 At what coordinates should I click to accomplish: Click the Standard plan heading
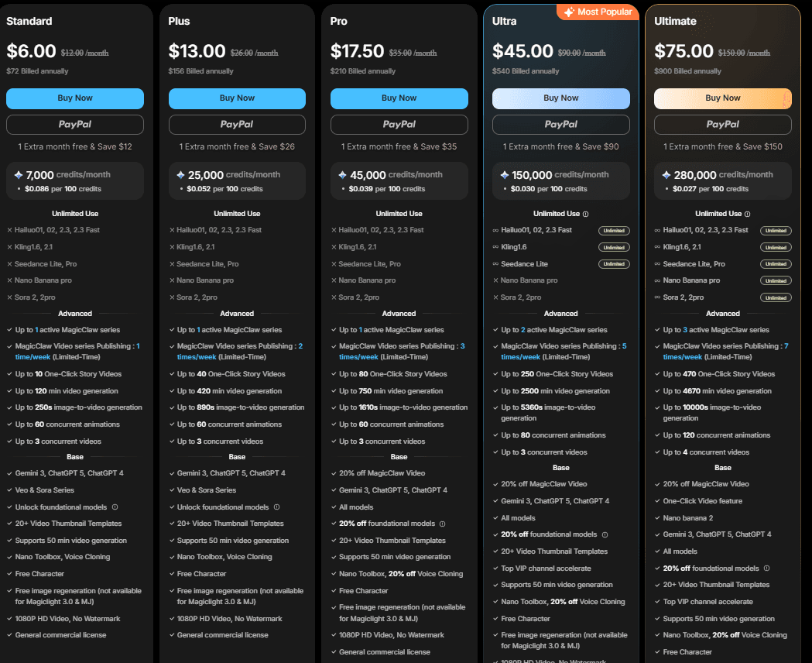tap(29, 21)
